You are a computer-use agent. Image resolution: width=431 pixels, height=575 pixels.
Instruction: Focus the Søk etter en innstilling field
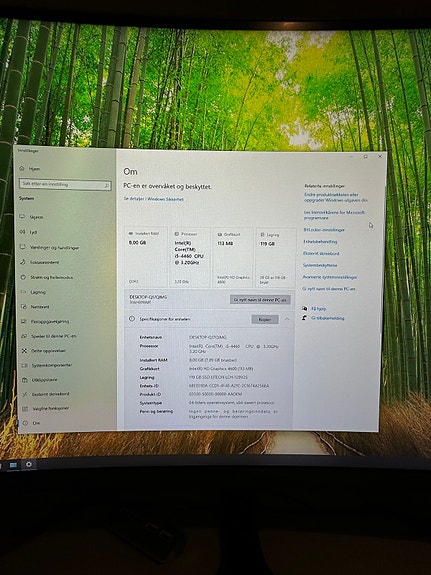(x=65, y=184)
